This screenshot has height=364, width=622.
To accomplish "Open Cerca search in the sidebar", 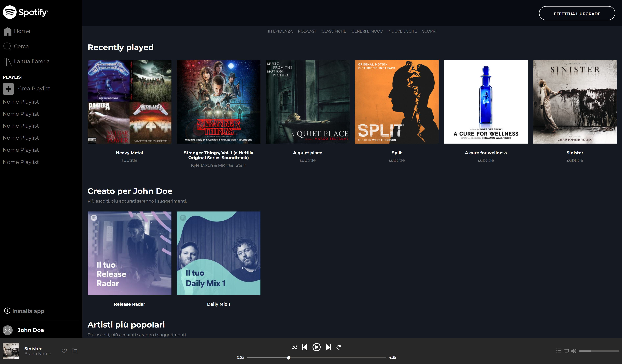I will click(x=16, y=46).
